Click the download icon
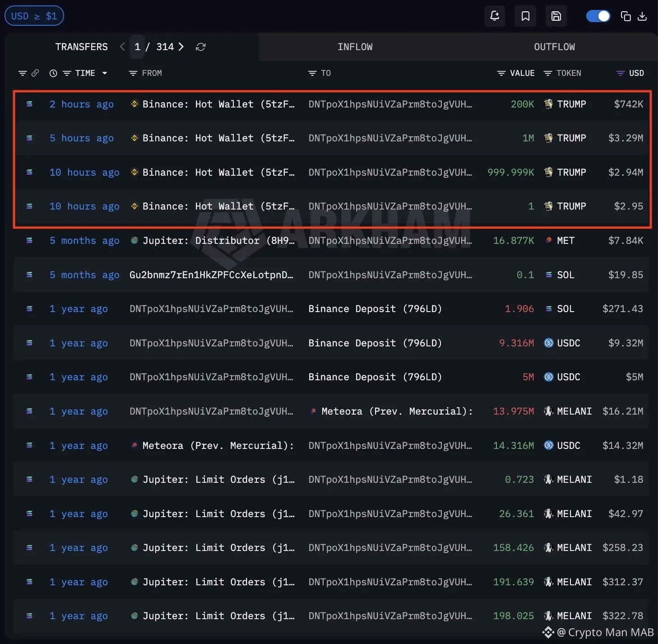The width and height of the screenshot is (658, 644). click(x=642, y=16)
